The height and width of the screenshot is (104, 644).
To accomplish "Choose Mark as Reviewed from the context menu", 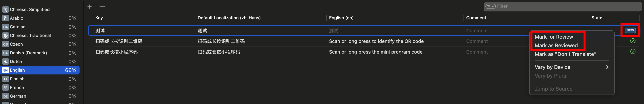I will tap(556, 45).
